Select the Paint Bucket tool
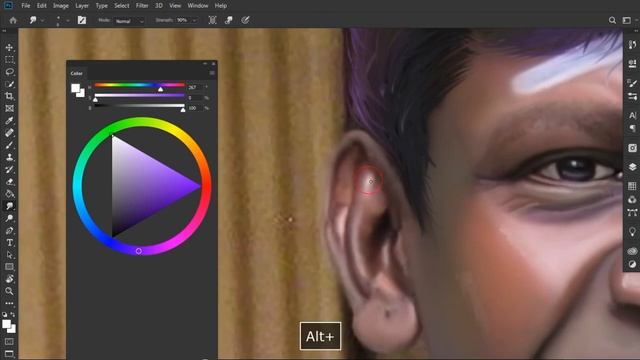 coord(9,194)
